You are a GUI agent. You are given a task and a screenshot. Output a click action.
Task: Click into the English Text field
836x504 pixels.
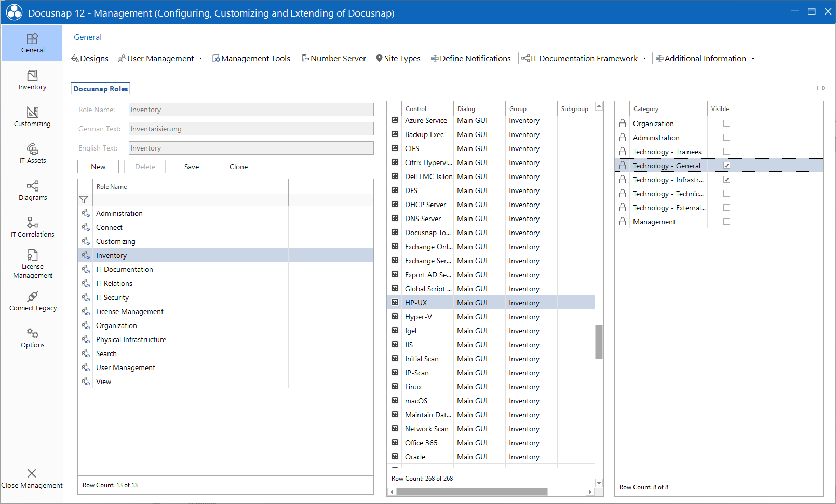click(x=251, y=148)
